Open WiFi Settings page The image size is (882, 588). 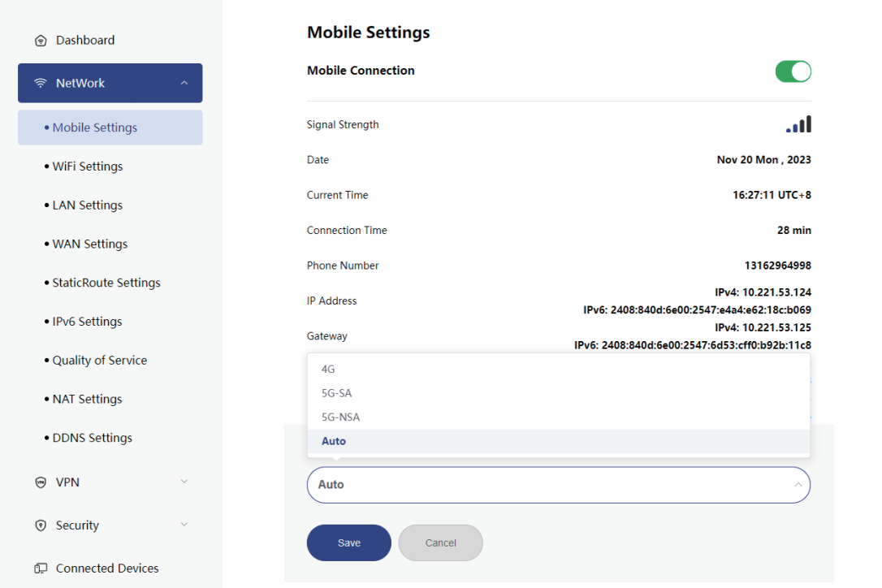click(88, 166)
